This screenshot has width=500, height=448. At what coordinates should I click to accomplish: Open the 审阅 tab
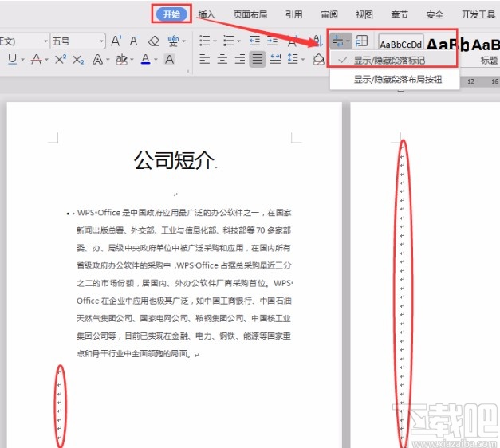329,14
